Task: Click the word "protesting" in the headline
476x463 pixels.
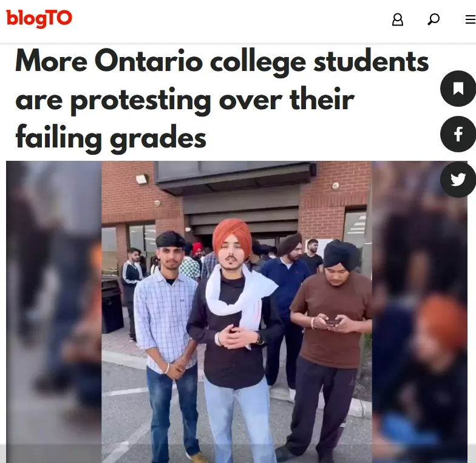Action: 141,101
